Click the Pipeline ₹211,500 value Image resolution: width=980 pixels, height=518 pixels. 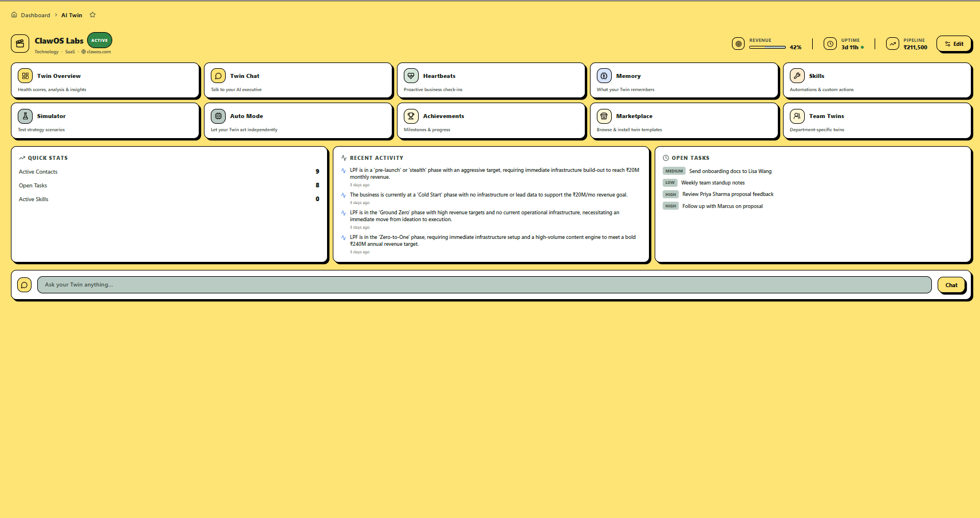(915, 48)
